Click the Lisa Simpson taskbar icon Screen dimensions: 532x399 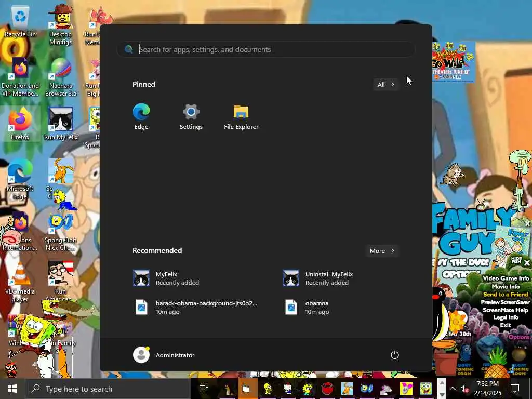coord(307,389)
